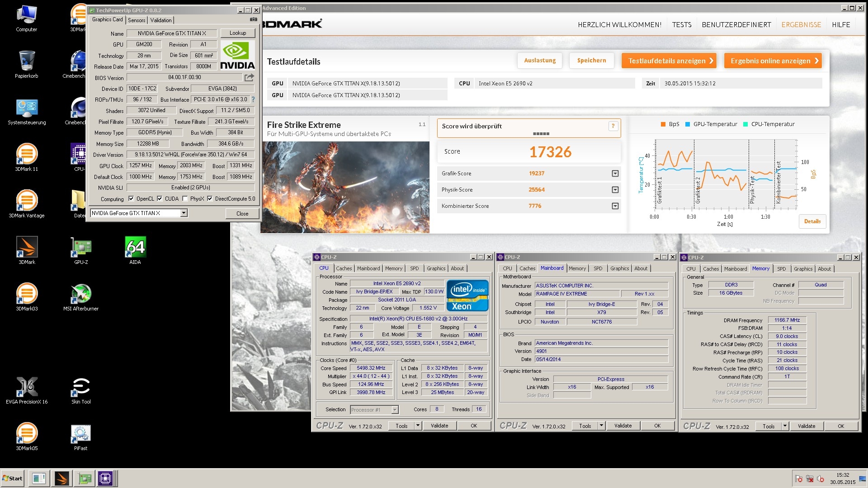Click the Bus Interface question mark icon
Viewport: 868px width, 488px height.
coord(253,99)
